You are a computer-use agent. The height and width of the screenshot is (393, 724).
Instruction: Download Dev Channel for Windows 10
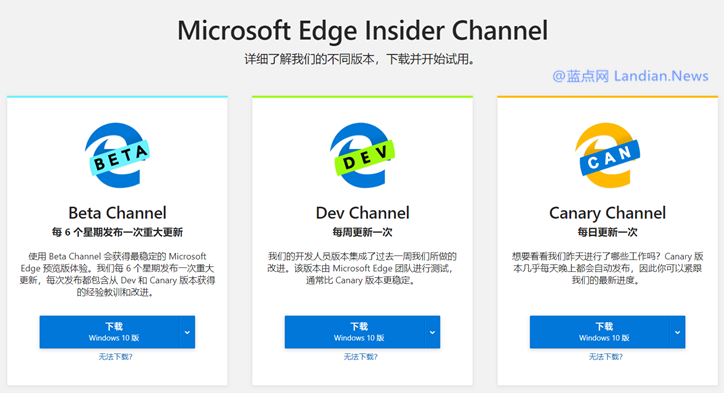coord(355,332)
